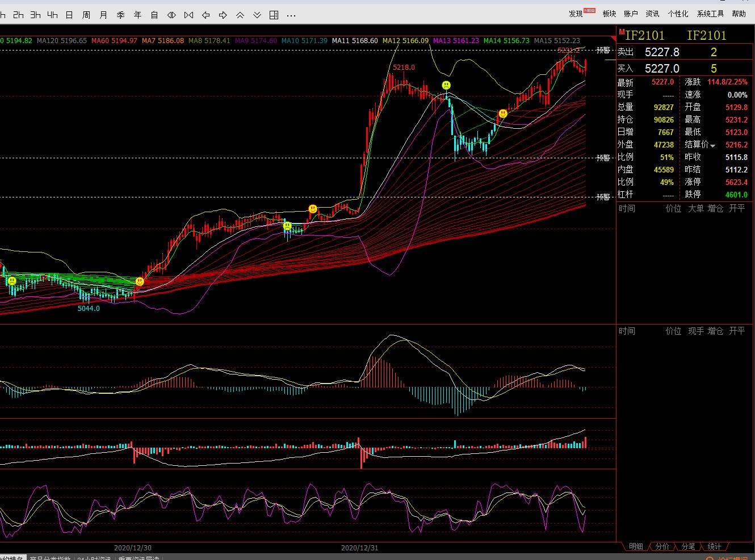Screen dimensions: 755x560
Task: Click the red M marker beside IF2101
Action: (x=622, y=32)
